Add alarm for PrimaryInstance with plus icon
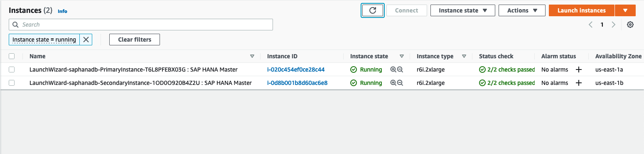 point(579,70)
